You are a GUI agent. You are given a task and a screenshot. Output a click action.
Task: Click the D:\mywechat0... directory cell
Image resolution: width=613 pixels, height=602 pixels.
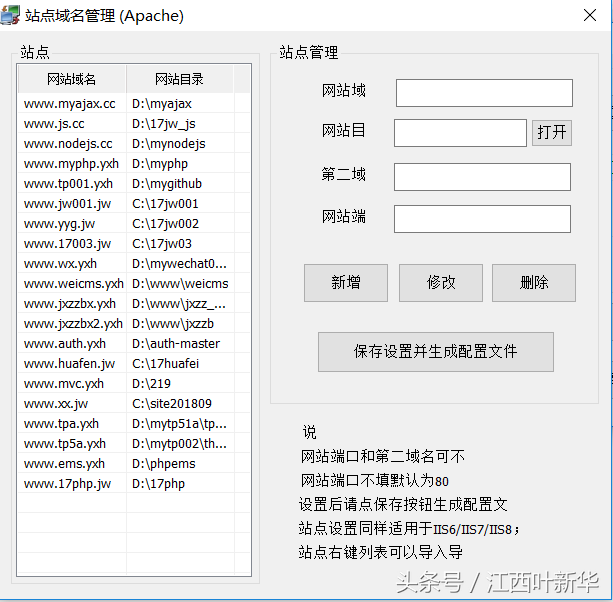point(179,263)
